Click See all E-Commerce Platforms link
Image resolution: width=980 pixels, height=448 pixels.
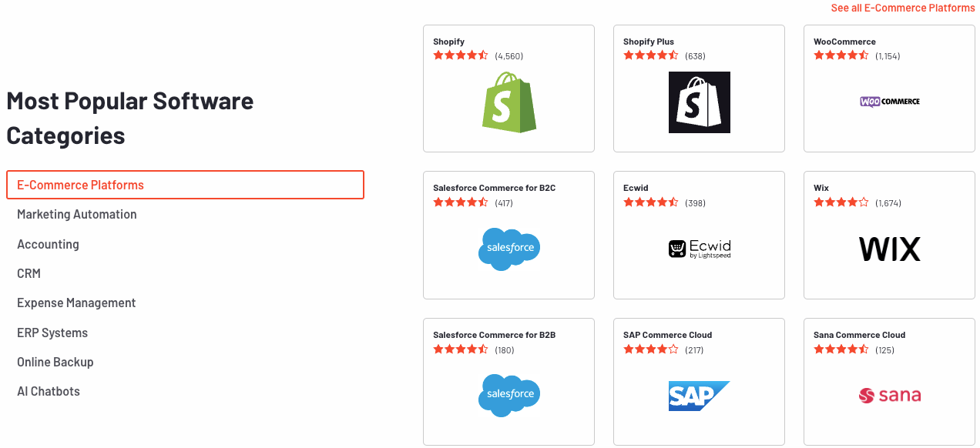(903, 8)
